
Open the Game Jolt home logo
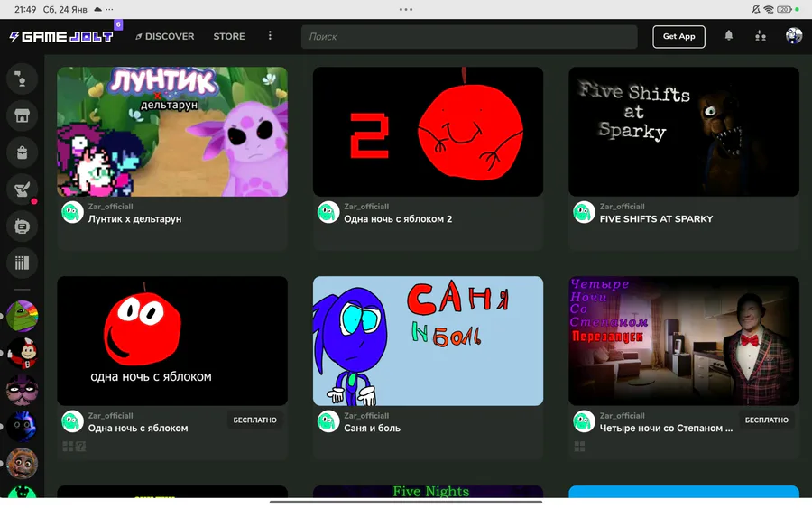[x=61, y=36]
